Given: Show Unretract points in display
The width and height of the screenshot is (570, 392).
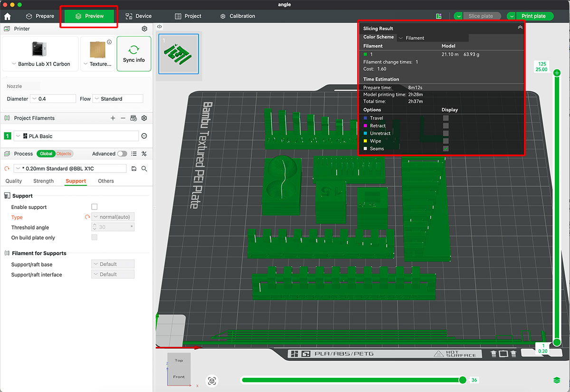Looking at the screenshot, I should [x=446, y=134].
